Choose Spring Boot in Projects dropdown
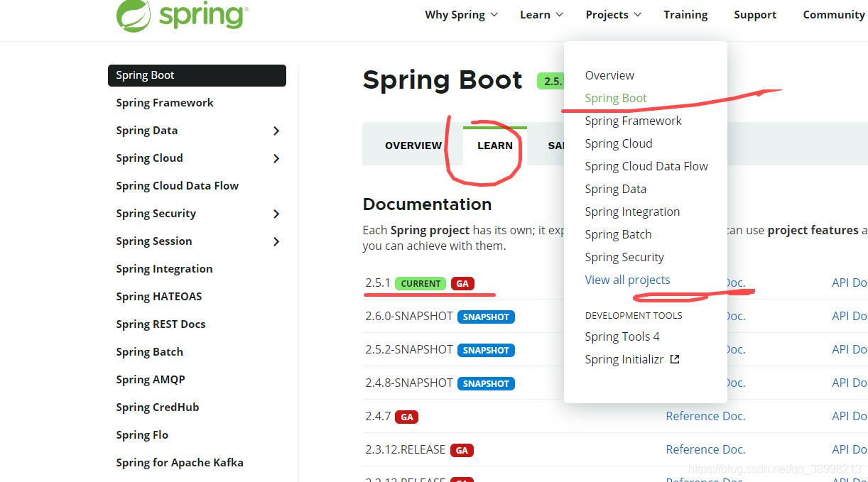The width and height of the screenshot is (868, 482). coord(616,98)
